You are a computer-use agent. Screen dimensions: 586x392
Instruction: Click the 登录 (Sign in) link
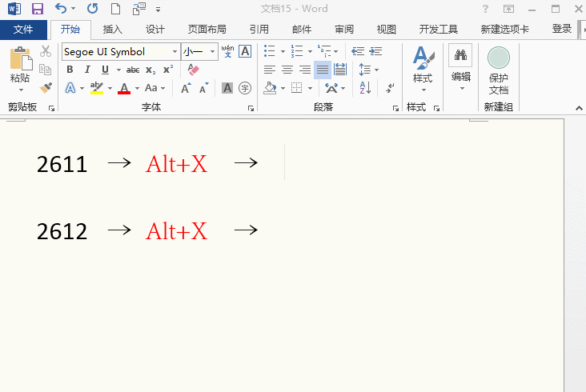pyautogui.click(x=562, y=30)
